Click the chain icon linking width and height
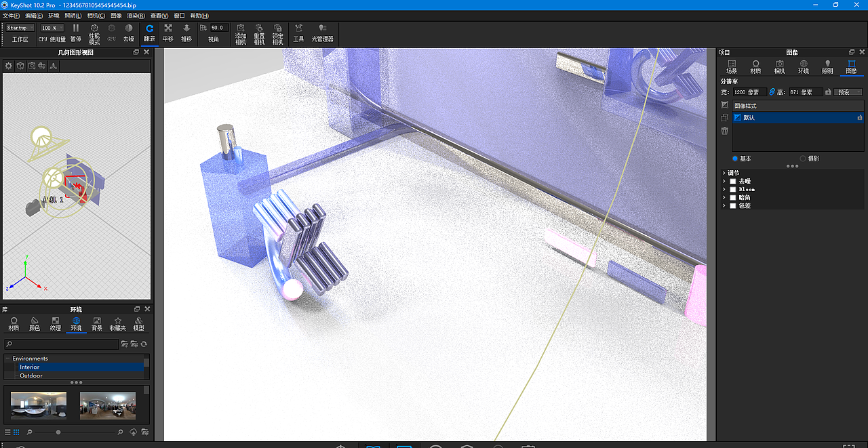868x448 pixels. coord(772,91)
